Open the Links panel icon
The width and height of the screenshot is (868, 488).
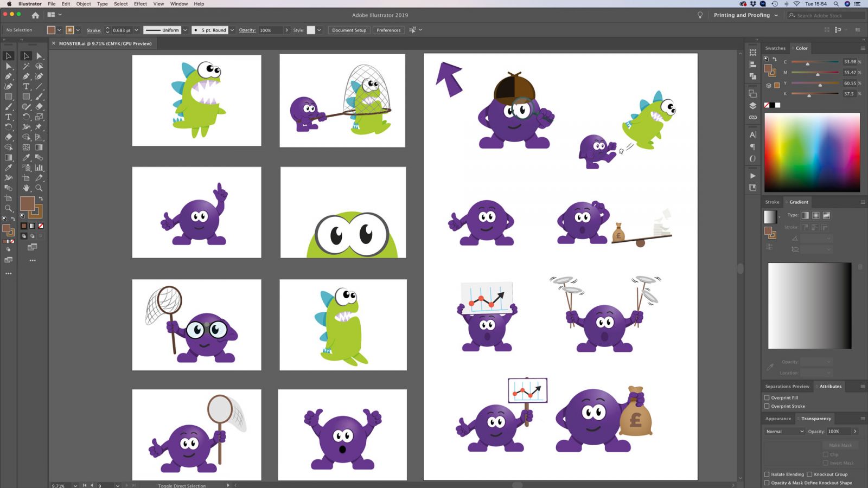tap(752, 117)
